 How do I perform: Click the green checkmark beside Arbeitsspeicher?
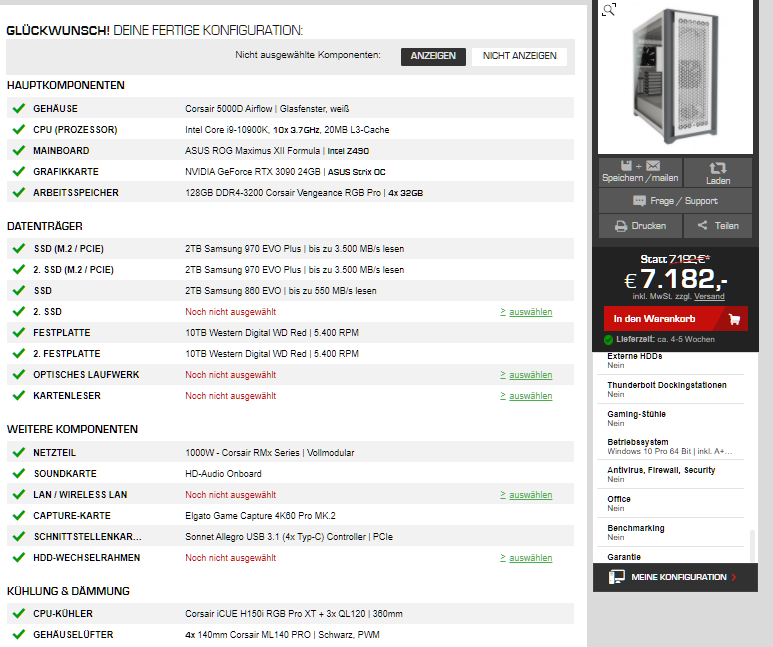(19, 192)
